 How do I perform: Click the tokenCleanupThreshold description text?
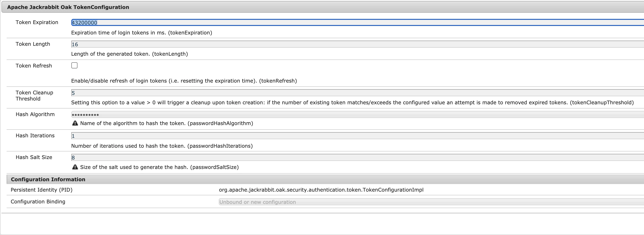352,103
